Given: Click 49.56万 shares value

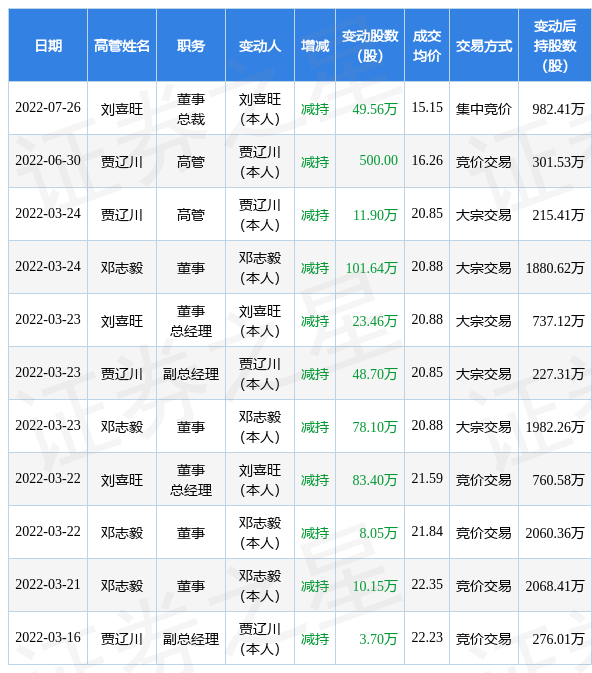Looking at the screenshot, I should pos(375,109).
